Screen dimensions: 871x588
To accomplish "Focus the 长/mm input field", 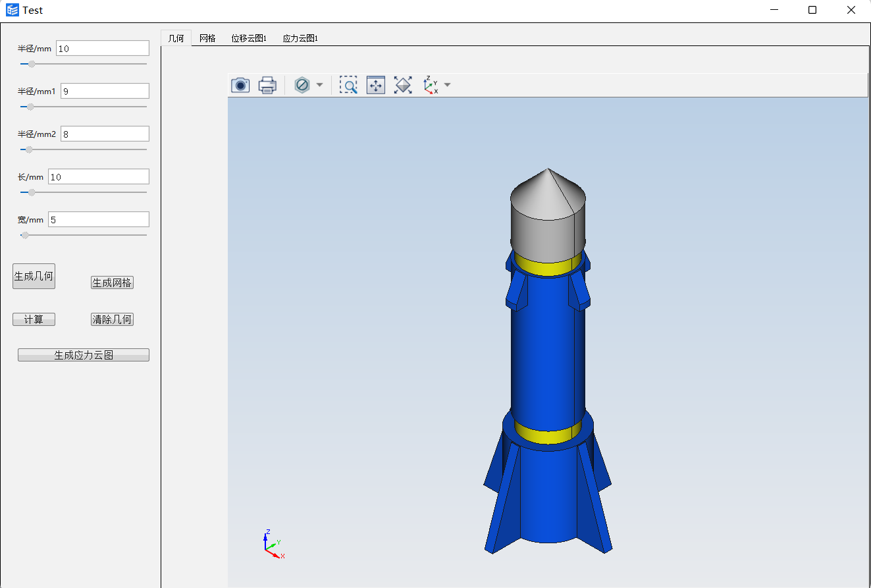I will tap(99, 176).
